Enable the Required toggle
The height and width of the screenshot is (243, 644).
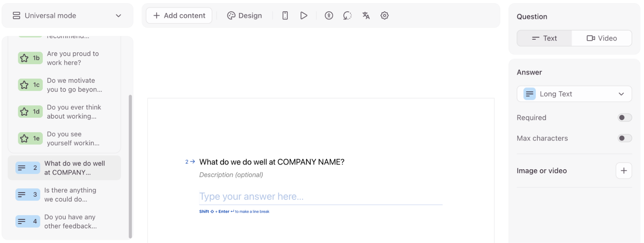point(624,118)
